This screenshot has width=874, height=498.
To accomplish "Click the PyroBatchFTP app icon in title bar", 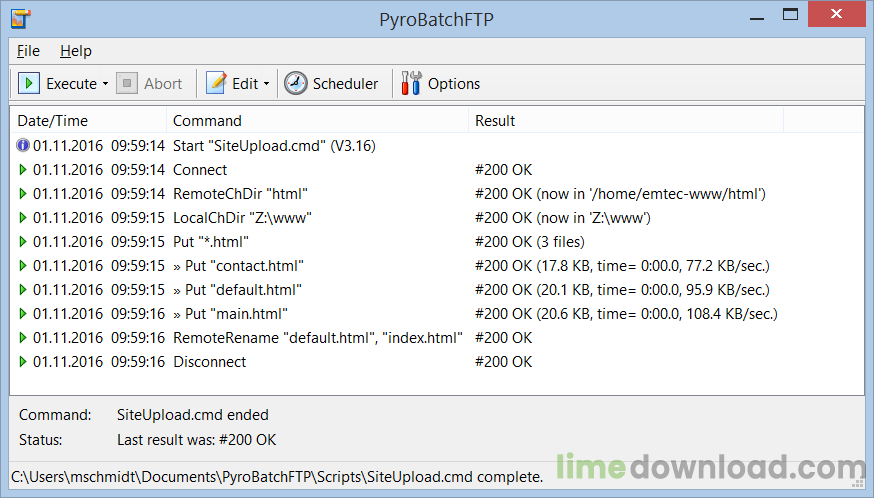I will click(x=21, y=19).
